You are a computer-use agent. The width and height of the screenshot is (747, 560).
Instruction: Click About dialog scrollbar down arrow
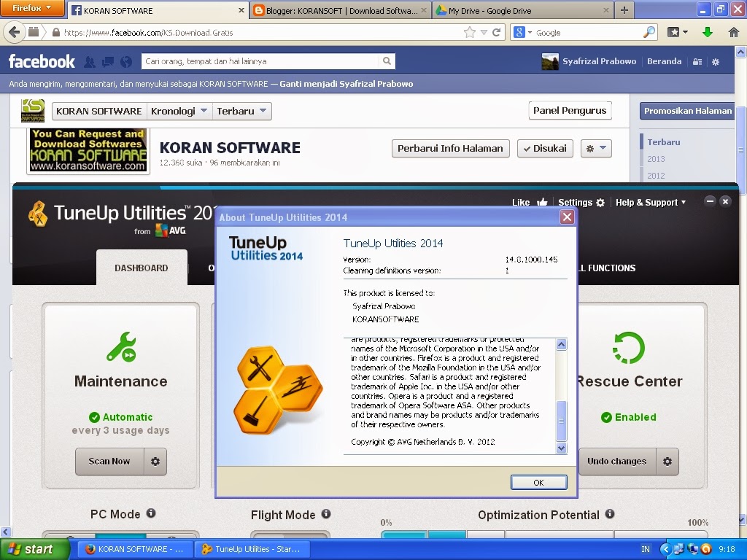tap(561, 448)
